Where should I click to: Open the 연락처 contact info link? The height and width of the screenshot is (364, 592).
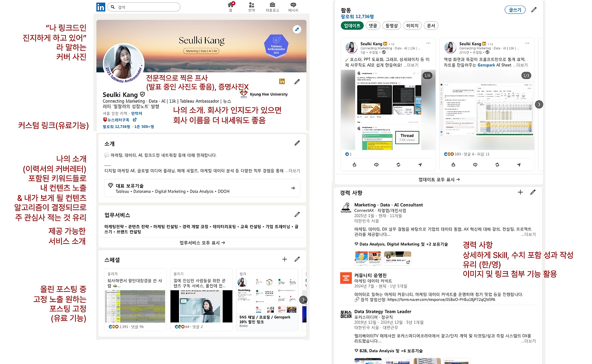[136, 113]
